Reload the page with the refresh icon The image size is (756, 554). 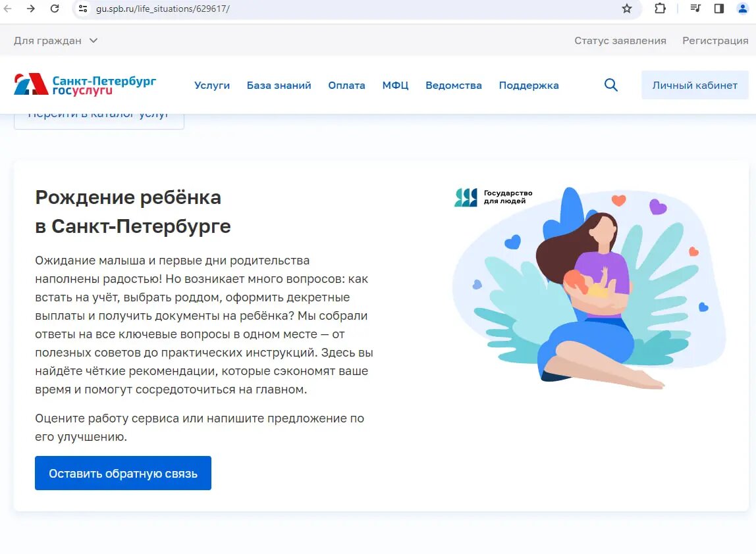click(55, 9)
